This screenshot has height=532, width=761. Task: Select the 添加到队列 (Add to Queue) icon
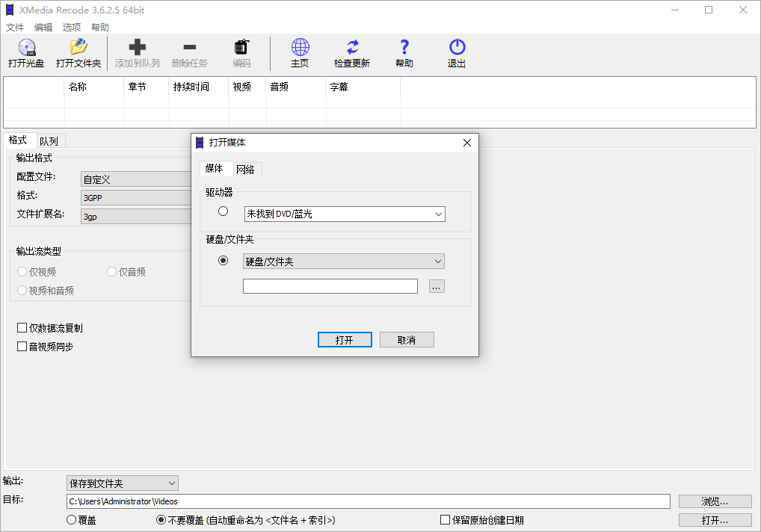click(137, 52)
